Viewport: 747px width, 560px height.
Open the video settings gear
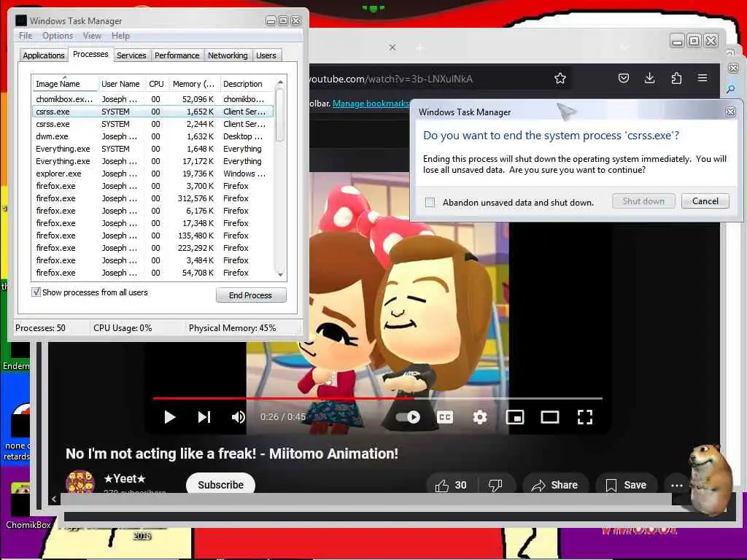coord(480,417)
